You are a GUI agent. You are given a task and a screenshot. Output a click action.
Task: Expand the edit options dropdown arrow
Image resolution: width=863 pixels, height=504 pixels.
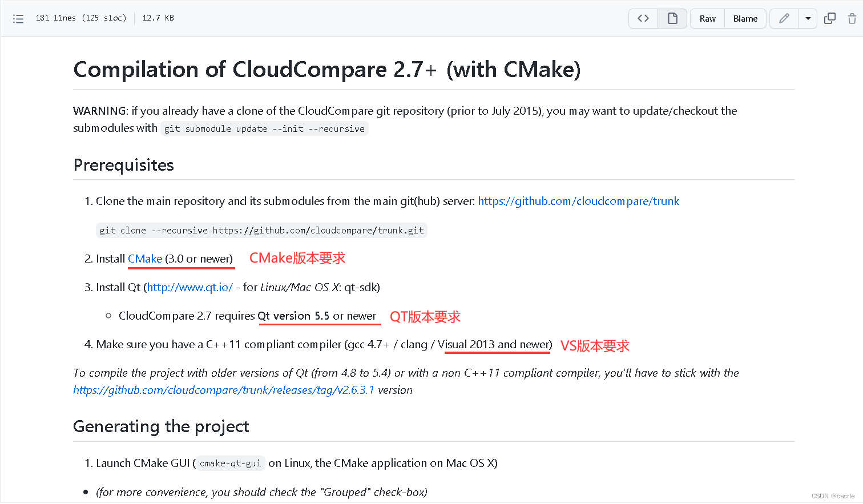(808, 18)
